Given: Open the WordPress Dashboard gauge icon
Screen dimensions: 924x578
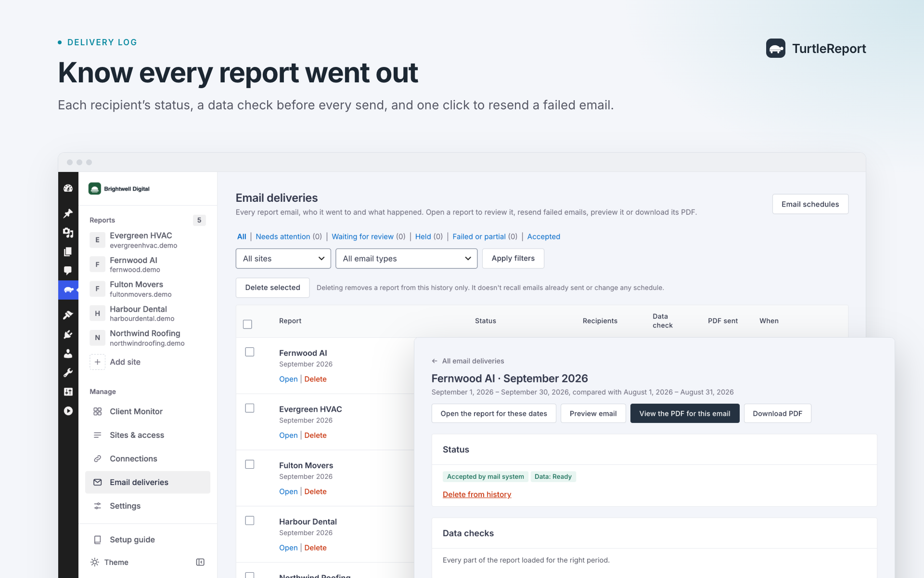Looking at the screenshot, I should coord(68,188).
